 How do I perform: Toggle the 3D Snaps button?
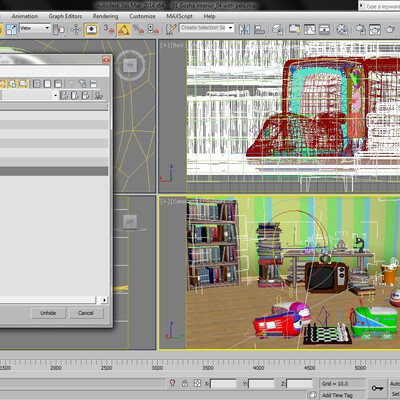108,30
